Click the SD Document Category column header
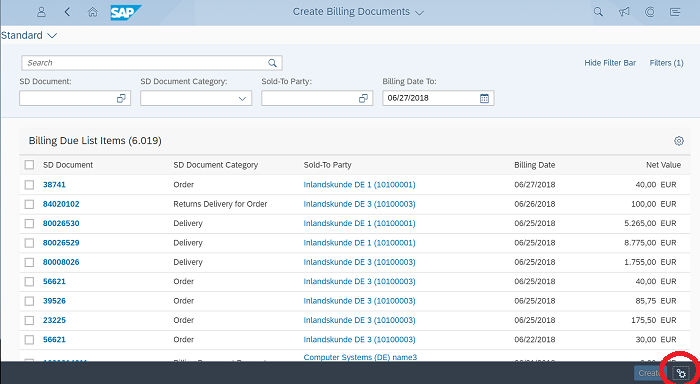Screen dimensions: 700x384 point(216,165)
